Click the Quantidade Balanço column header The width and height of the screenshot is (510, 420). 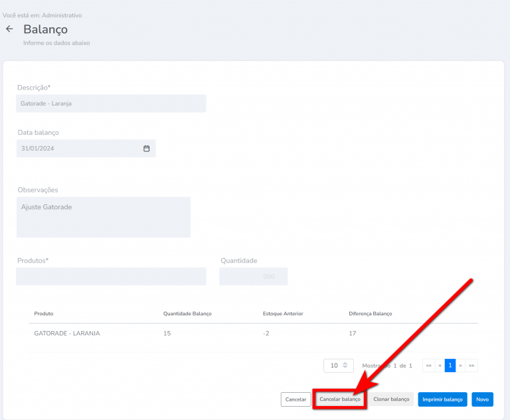[x=187, y=313]
